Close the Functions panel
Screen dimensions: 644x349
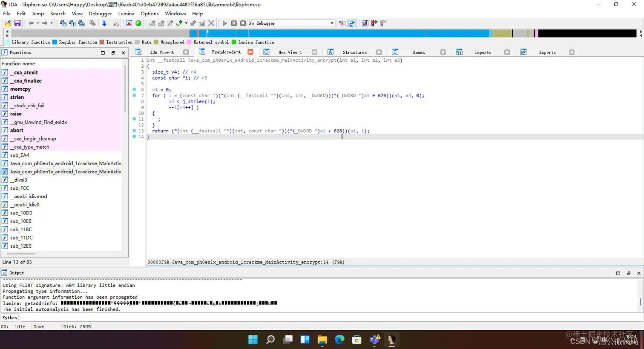(x=124, y=53)
